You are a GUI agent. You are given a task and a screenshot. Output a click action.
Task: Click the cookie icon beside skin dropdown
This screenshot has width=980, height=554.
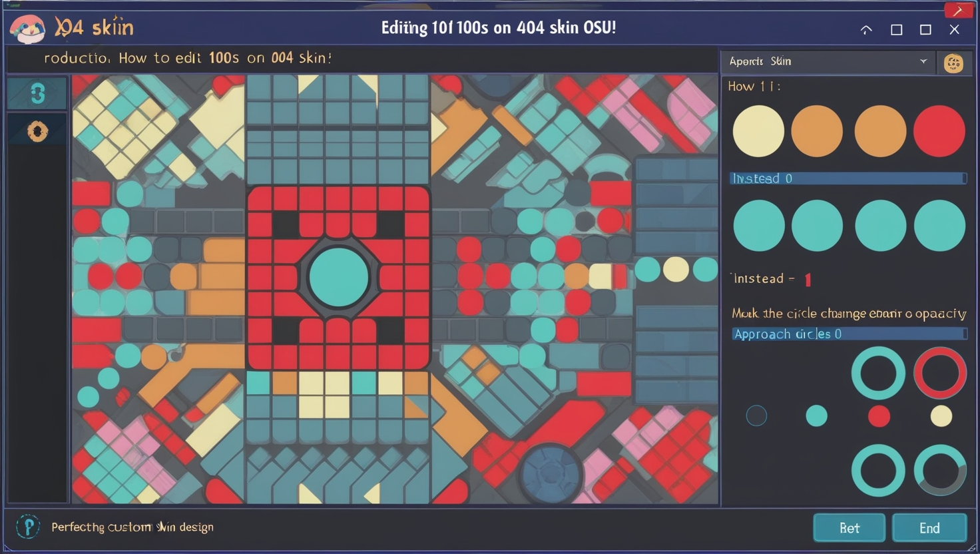click(x=953, y=63)
